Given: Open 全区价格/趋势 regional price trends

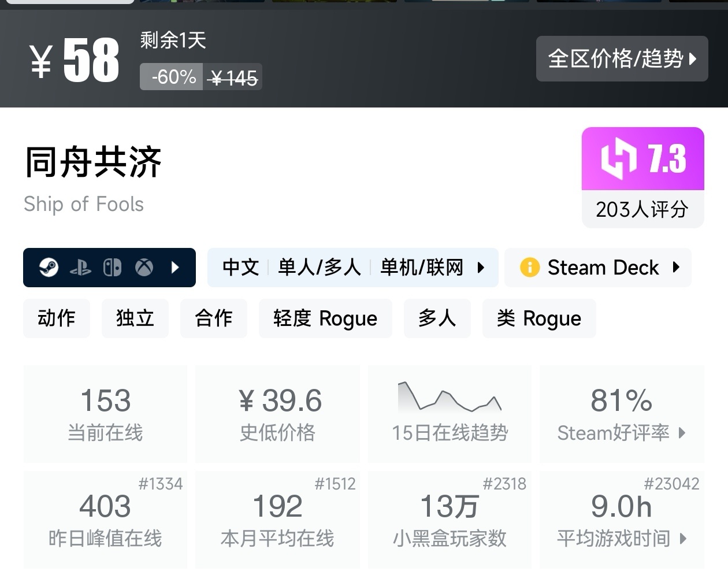Looking at the screenshot, I should click(x=622, y=58).
